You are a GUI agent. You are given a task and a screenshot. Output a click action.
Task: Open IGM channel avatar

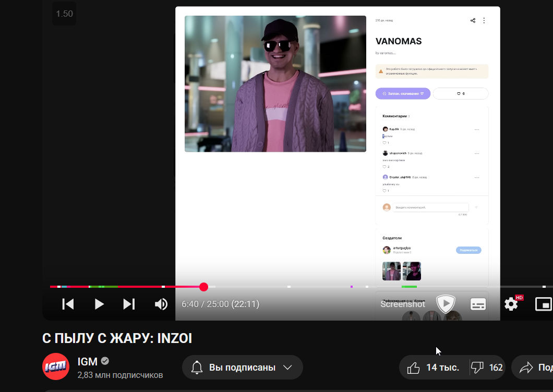point(56,366)
